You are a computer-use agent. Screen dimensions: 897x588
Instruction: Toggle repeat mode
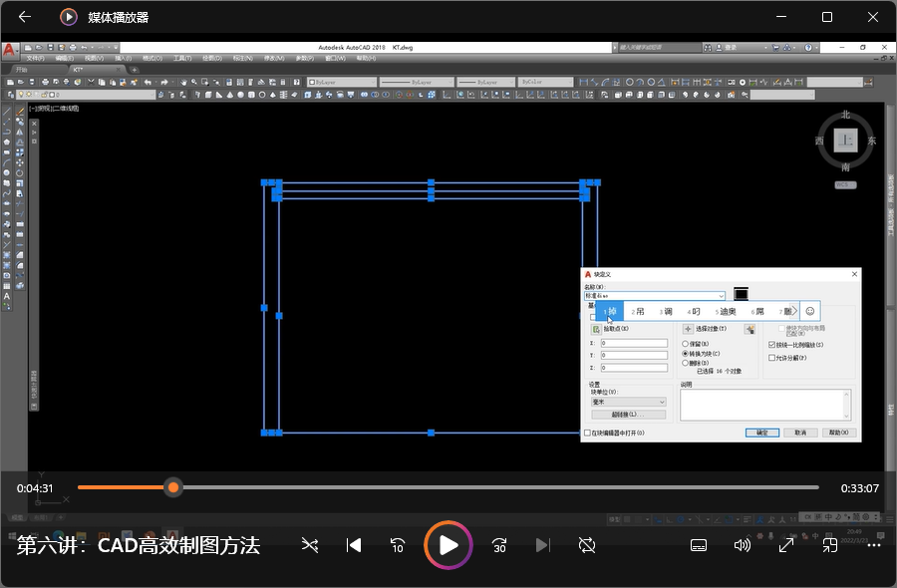coord(587,545)
